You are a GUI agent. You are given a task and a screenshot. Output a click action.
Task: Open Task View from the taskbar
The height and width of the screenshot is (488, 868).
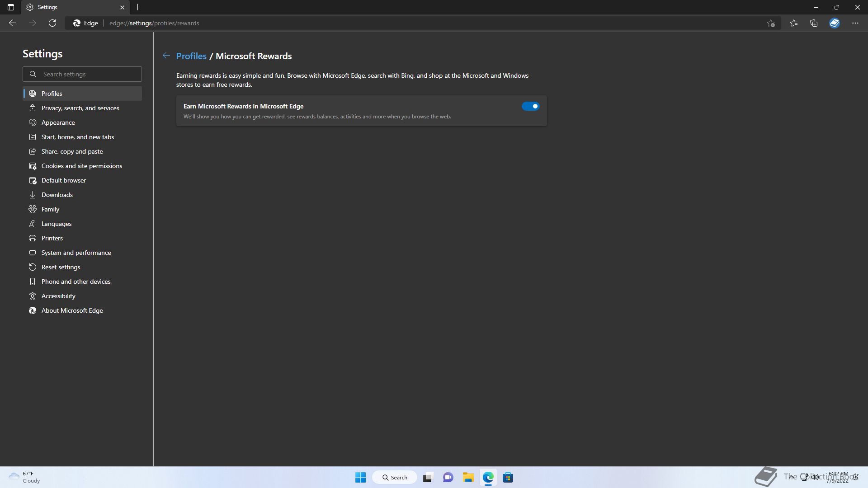[x=428, y=477]
